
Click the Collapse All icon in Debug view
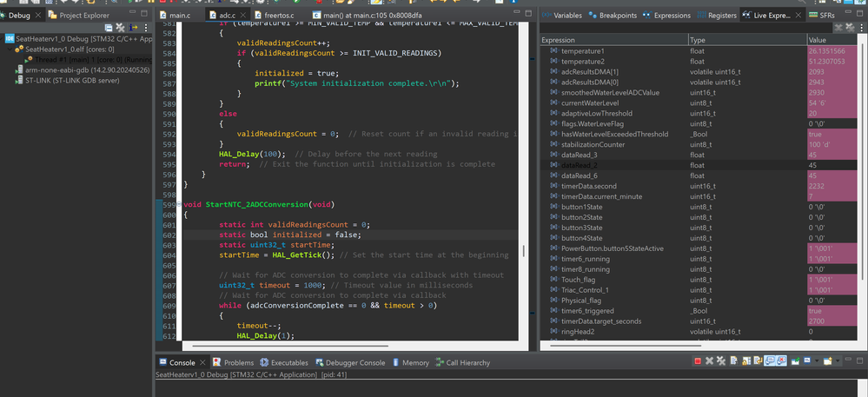[109, 28]
